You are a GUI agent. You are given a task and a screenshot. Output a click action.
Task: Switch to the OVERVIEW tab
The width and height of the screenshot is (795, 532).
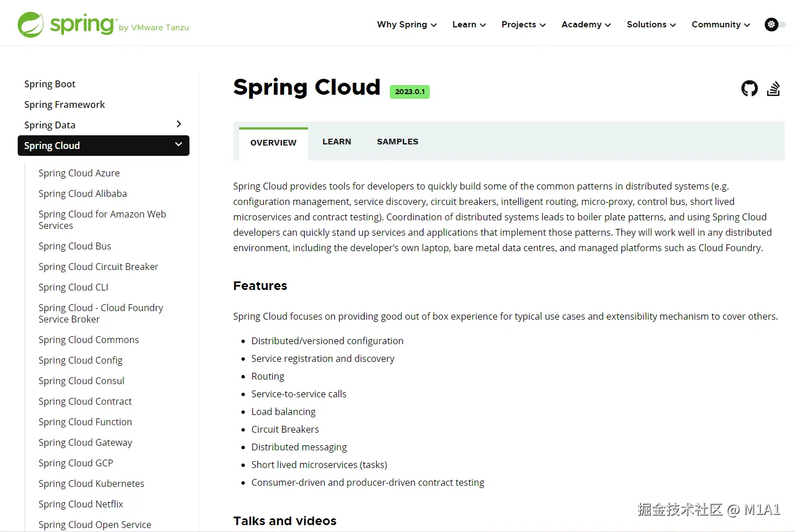(273, 143)
